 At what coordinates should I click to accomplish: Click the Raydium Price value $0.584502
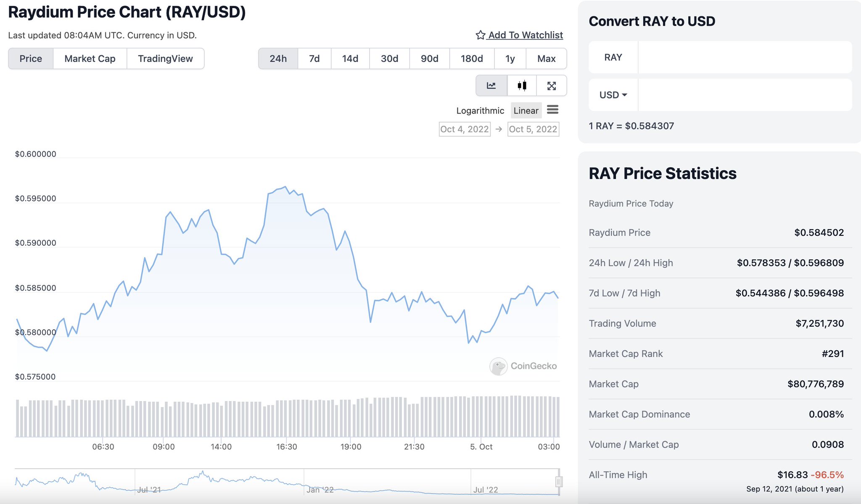(819, 232)
